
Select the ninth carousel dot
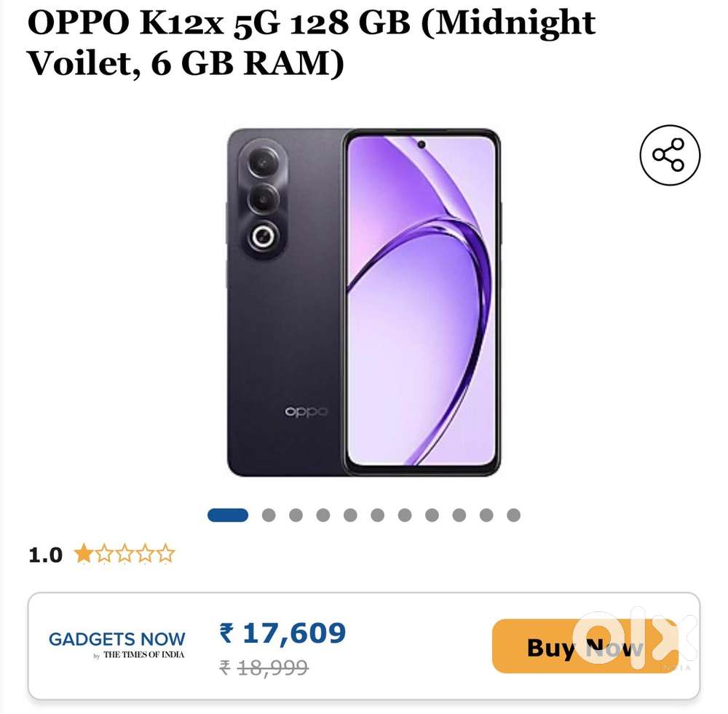pos(459,515)
